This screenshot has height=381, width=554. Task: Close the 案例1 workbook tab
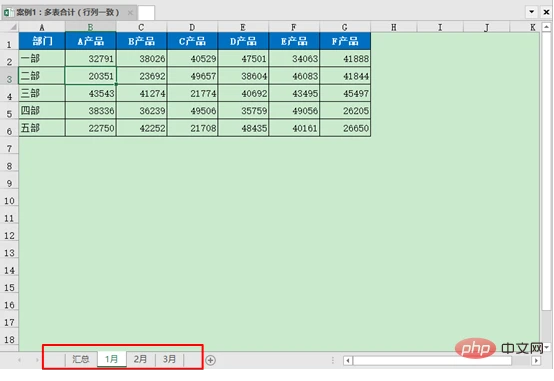(130, 13)
